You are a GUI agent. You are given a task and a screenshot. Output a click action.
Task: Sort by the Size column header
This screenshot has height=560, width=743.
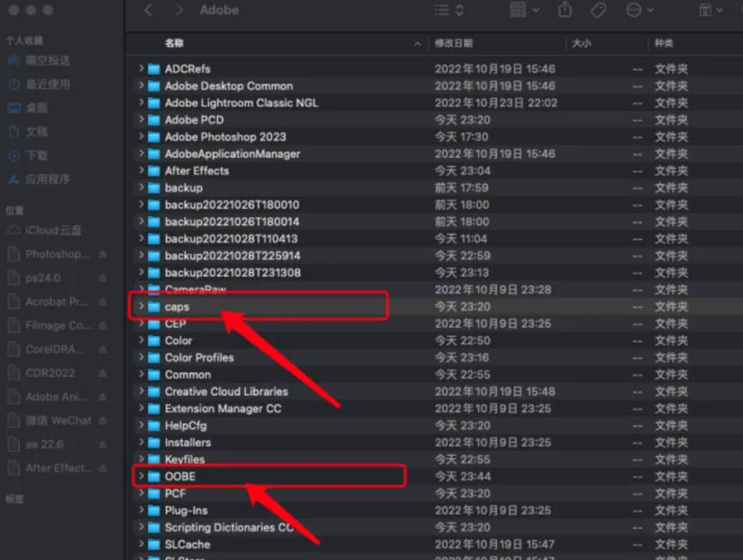pos(581,43)
